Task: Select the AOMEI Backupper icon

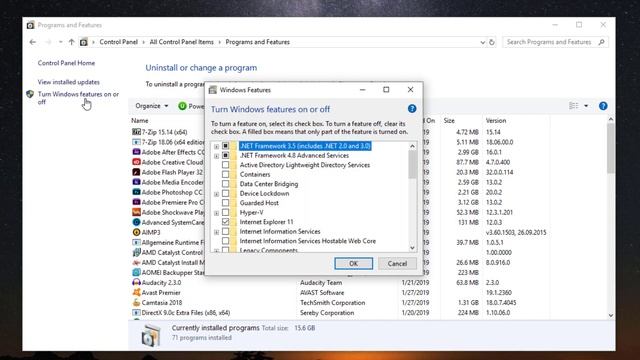Action: (136, 272)
